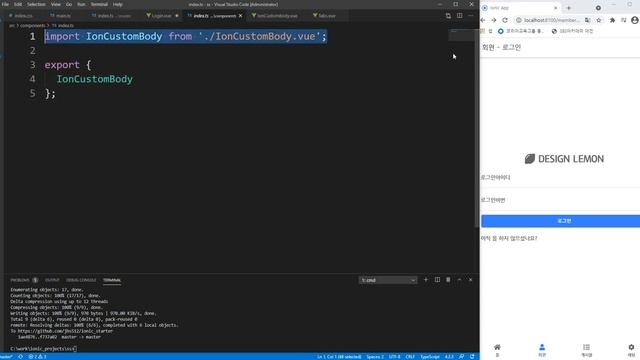Image resolution: width=640 pixels, height=360 pixels.
Task: Reload the browser page
Action: [505, 20]
